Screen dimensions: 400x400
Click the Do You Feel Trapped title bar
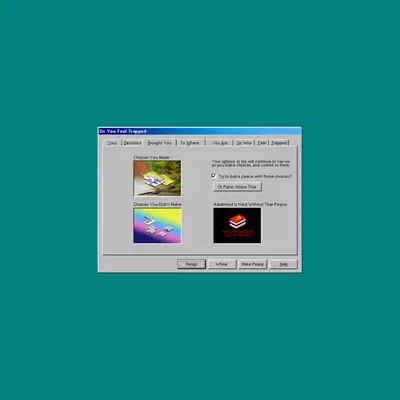200,131
